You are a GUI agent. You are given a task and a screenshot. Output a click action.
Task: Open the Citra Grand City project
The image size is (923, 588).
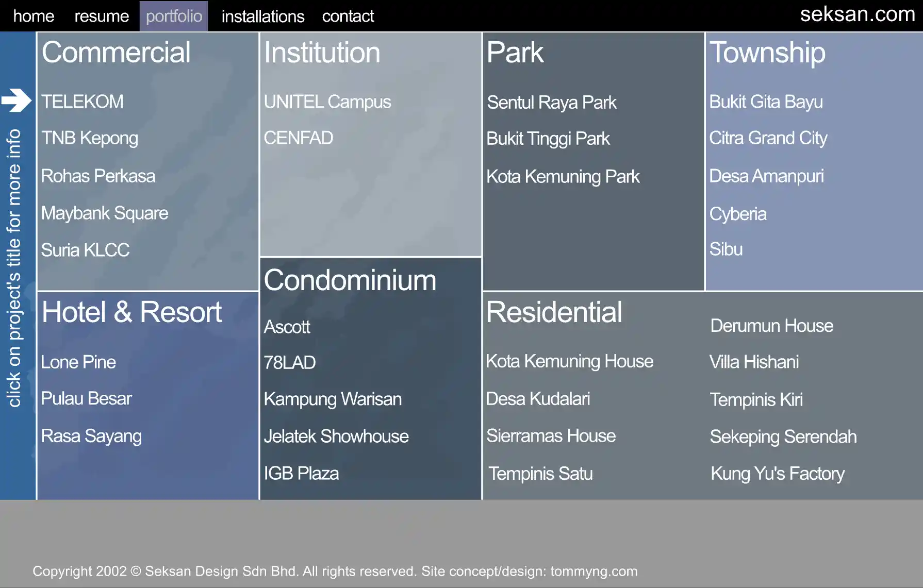(x=768, y=138)
